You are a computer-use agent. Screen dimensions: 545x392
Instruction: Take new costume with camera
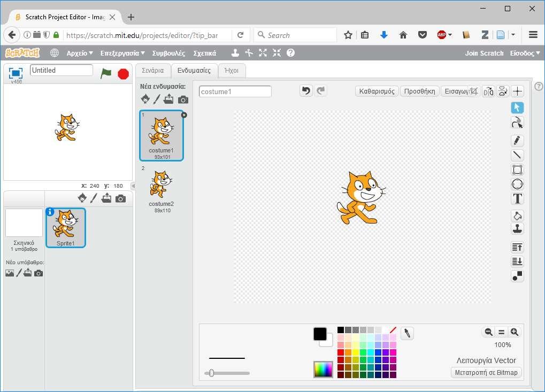pyautogui.click(x=183, y=100)
